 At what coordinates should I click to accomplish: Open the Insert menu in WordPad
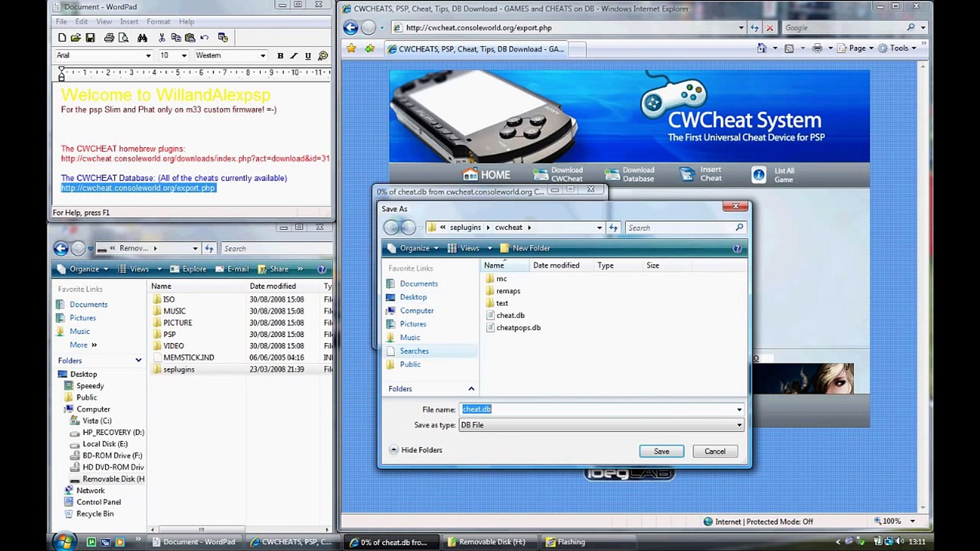129,21
